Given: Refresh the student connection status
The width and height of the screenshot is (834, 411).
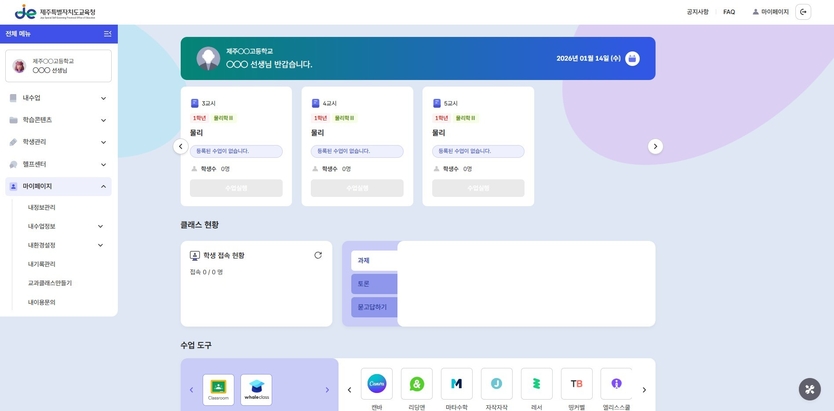Looking at the screenshot, I should [x=318, y=255].
